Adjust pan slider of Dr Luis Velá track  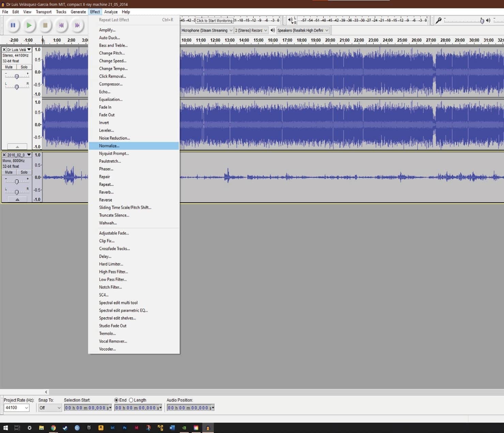[x=17, y=87]
